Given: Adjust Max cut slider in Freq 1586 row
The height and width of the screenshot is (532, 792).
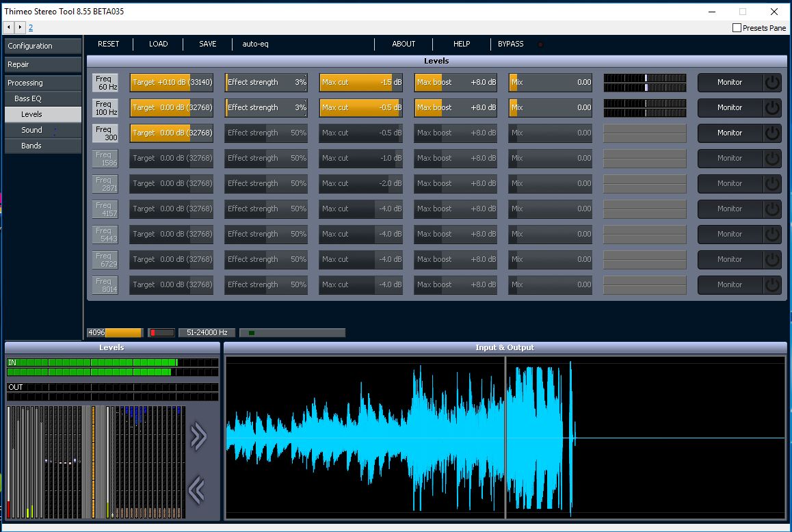Looking at the screenshot, I should click(361, 158).
